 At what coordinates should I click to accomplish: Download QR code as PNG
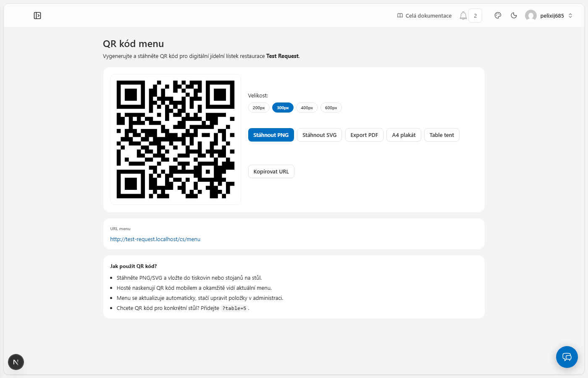click(x=271, y=135)
